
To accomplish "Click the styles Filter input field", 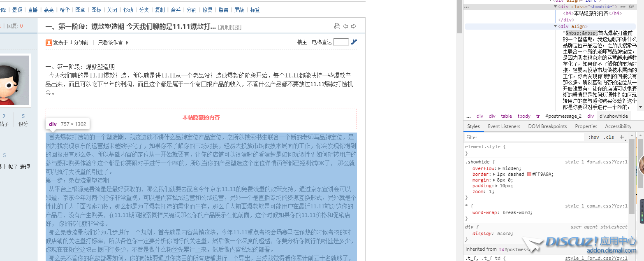I will tap(524, 137).
